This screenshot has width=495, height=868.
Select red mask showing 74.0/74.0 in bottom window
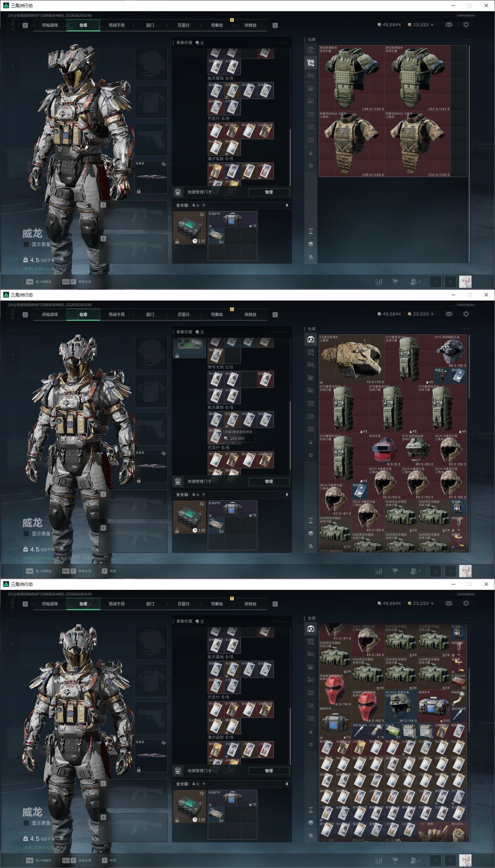point(335,691)
